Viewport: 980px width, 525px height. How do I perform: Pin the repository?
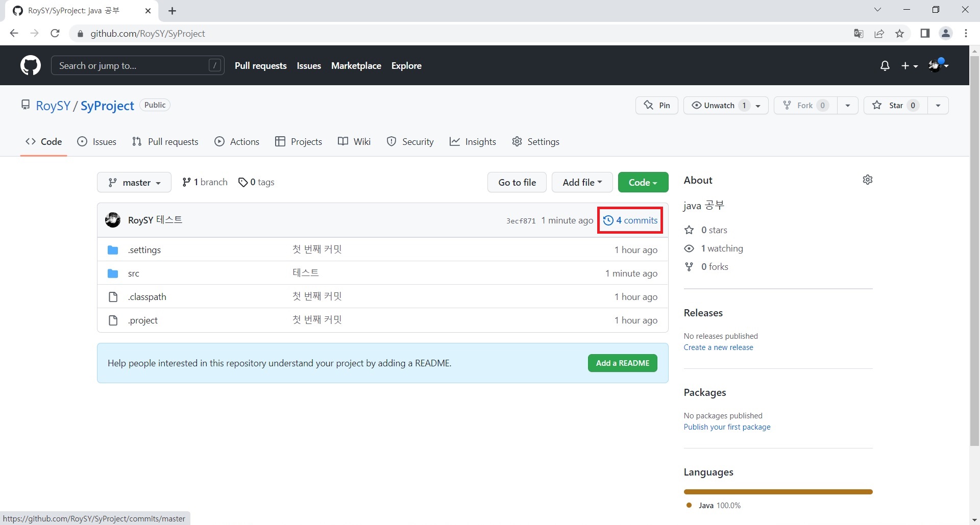(x=657, y=105)
